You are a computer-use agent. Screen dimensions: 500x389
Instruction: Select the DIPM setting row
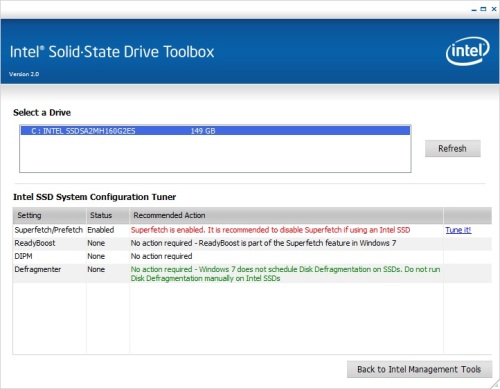[252, 256]
